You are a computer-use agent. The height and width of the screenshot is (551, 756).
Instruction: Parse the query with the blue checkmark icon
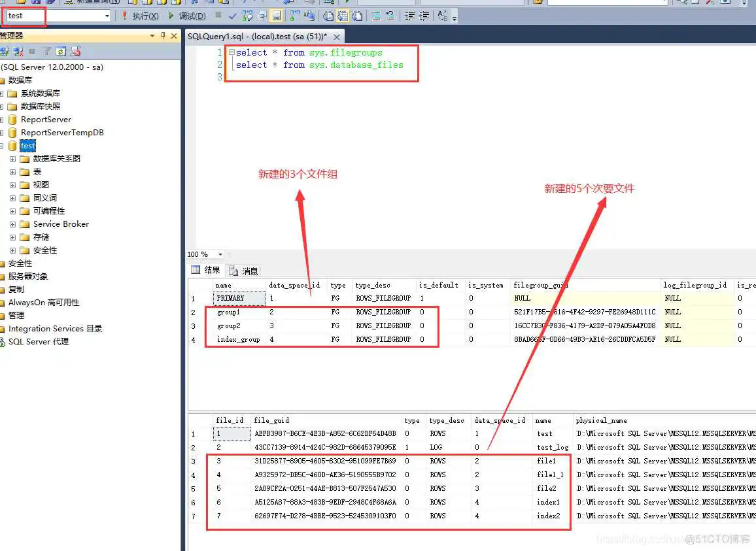coord(232,15)
